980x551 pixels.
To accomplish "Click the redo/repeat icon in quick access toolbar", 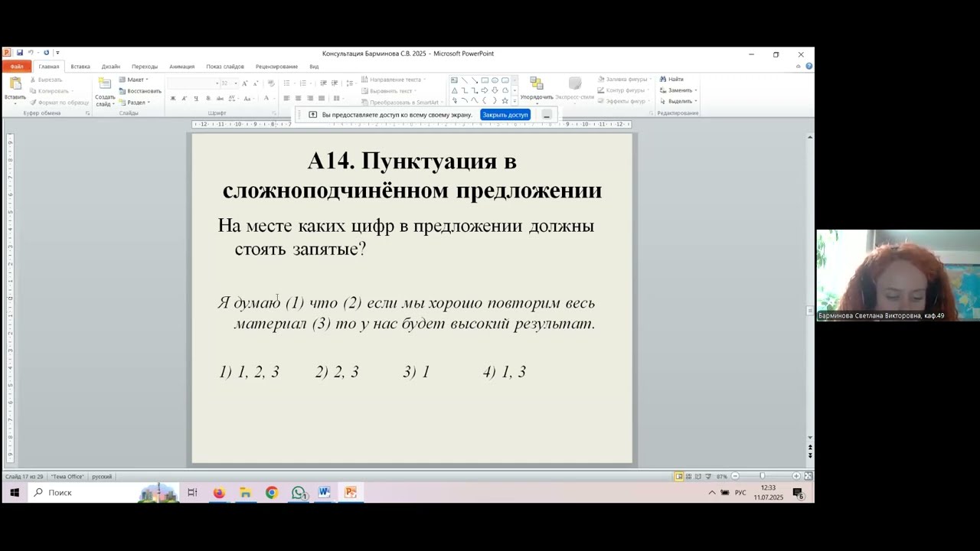I will [x=46, y=53].
